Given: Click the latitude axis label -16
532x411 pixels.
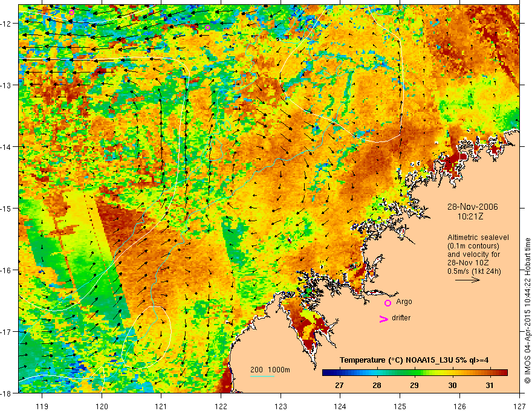Looking at the screenshot, I should point(5,270).
